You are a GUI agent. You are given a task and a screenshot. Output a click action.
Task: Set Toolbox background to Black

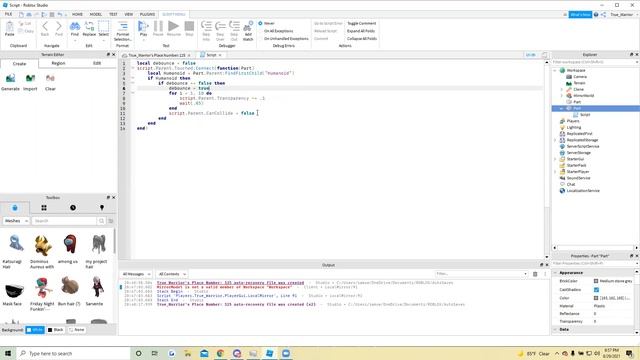click(x=56, y=329)
